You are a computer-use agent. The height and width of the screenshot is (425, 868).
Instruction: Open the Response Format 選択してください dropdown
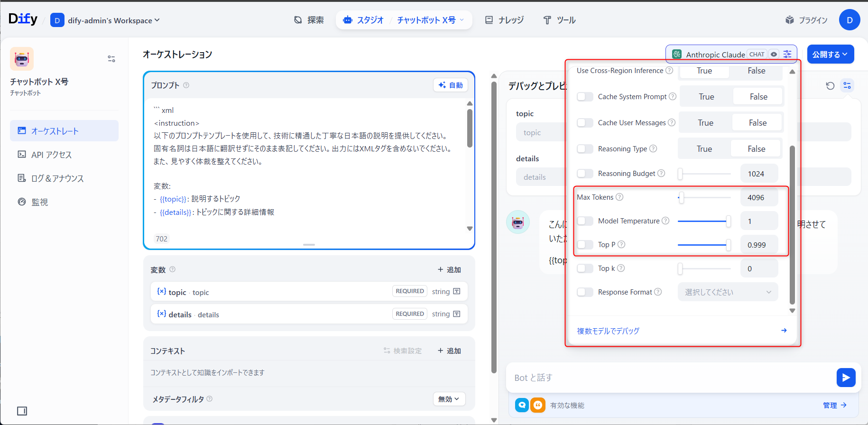(728, 292)
